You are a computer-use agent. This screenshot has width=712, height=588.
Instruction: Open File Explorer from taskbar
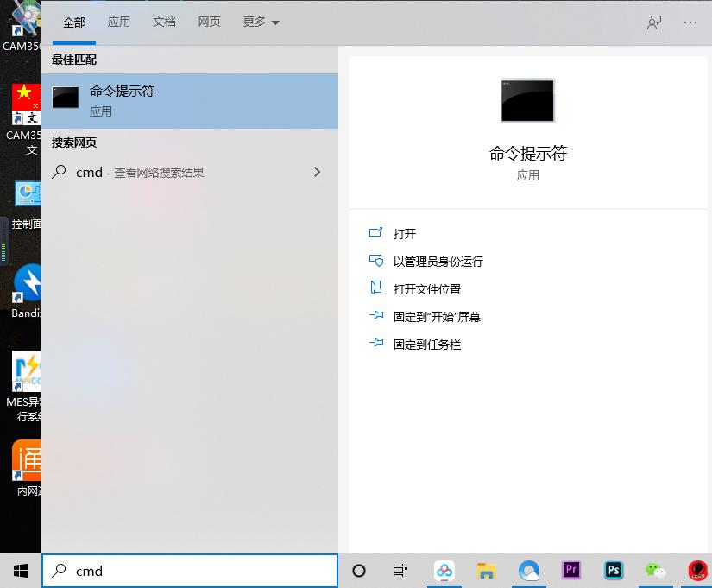click(x=485, y=571)
